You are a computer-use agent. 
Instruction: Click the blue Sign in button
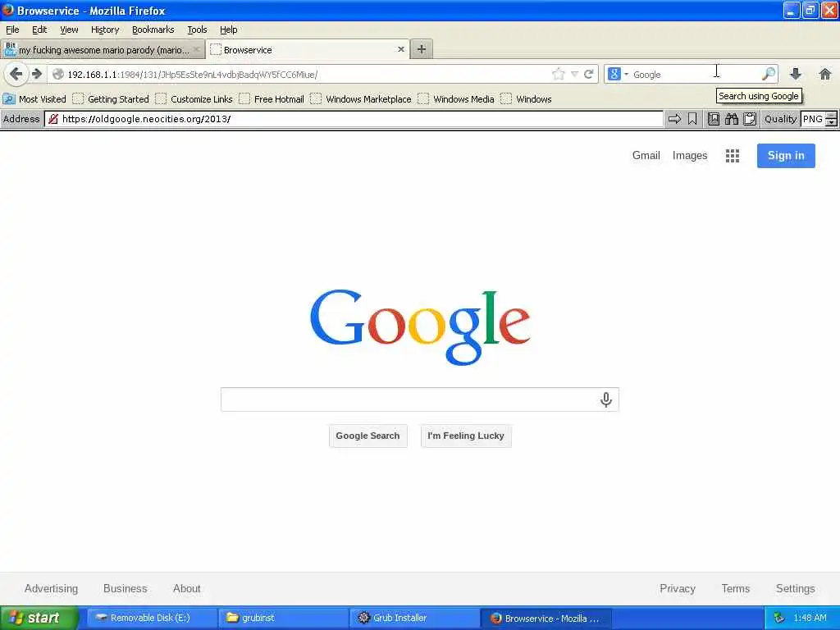(786, 155)
